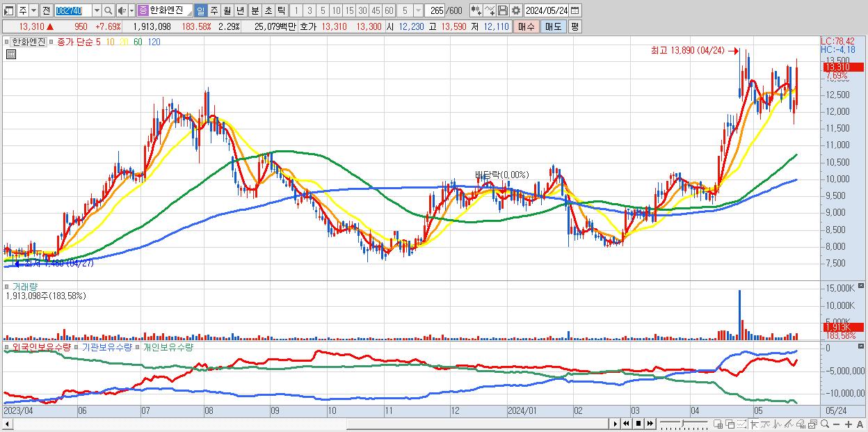This screenshot has width=868, height=432.
Task: Click the zoom slider handle at bottom
Action: tap(682, 423)
